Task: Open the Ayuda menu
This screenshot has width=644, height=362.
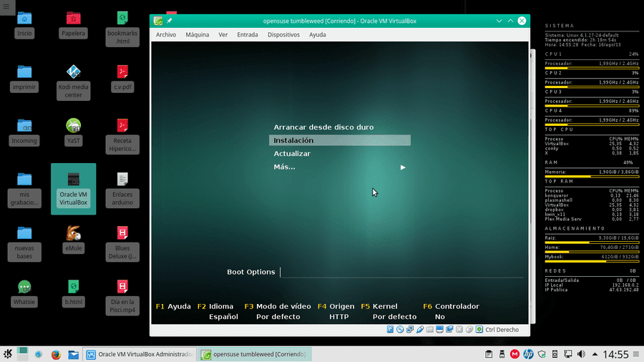Action: [318, 34]
